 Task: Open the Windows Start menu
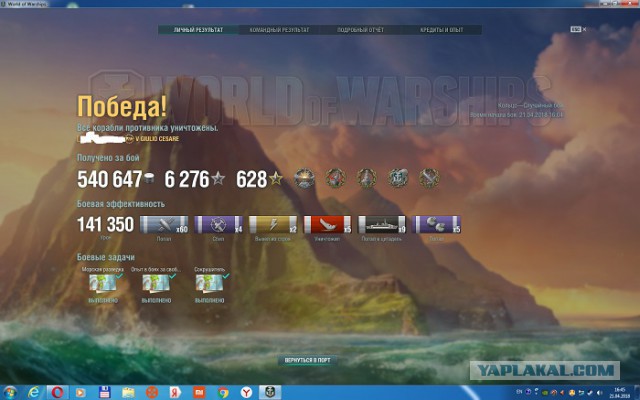click(x=10, y=392)
